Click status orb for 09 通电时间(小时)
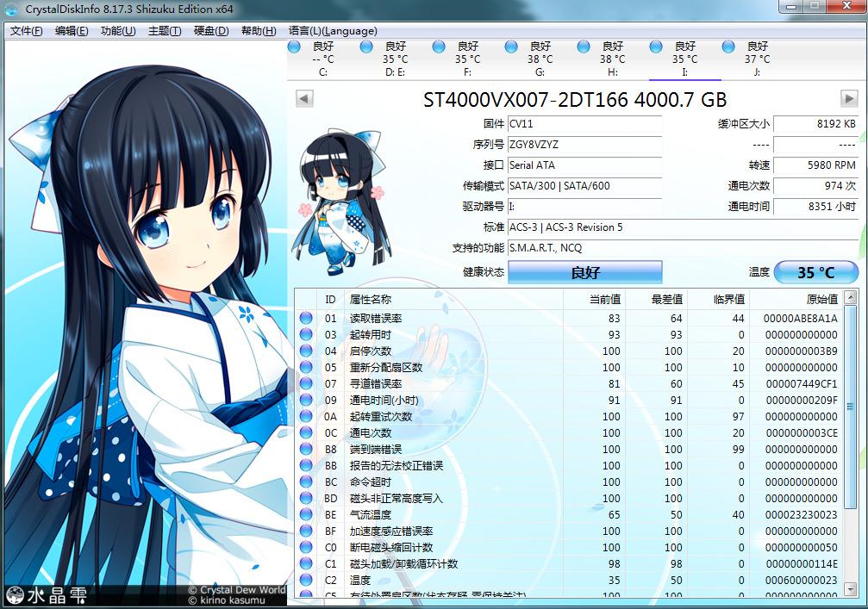Screen dimensions: 868x609 [306, 400]
